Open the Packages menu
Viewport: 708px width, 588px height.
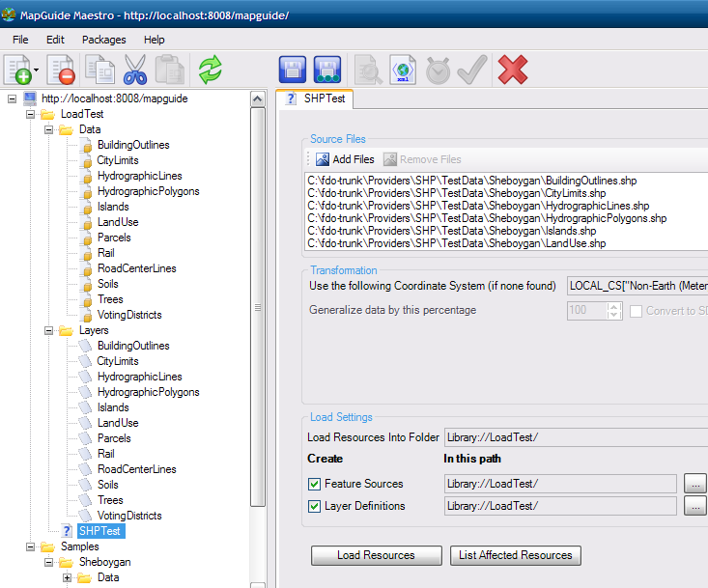[x=104, y=40]
